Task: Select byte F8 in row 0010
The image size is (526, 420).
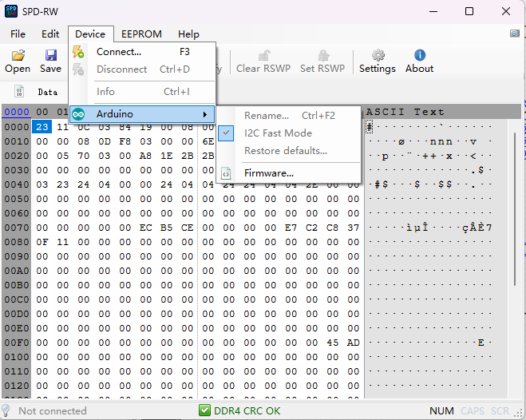Action: coord(125,141)
